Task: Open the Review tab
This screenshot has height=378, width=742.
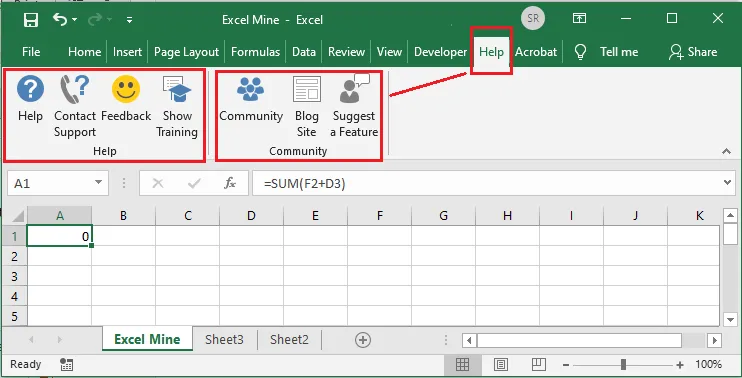Action: [346, 52]
